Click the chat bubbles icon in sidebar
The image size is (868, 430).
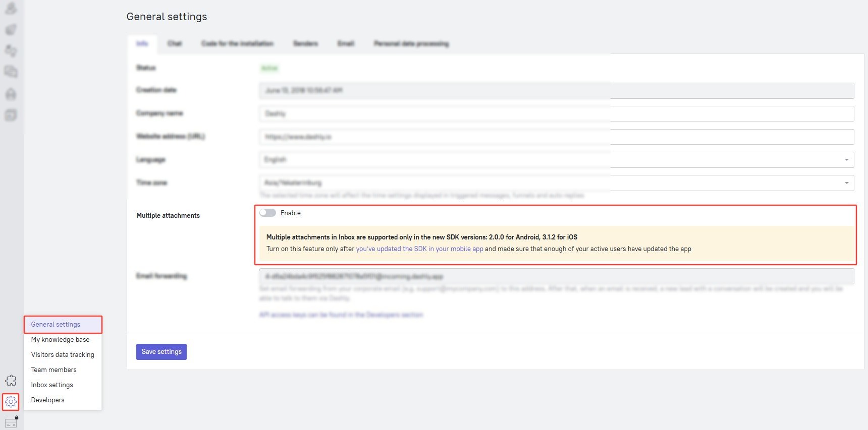click(x=11, y=72)
